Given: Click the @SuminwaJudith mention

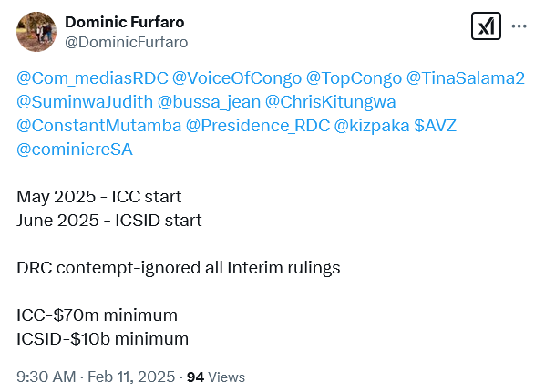Looking at the screenshot, I should pos(85,102).
